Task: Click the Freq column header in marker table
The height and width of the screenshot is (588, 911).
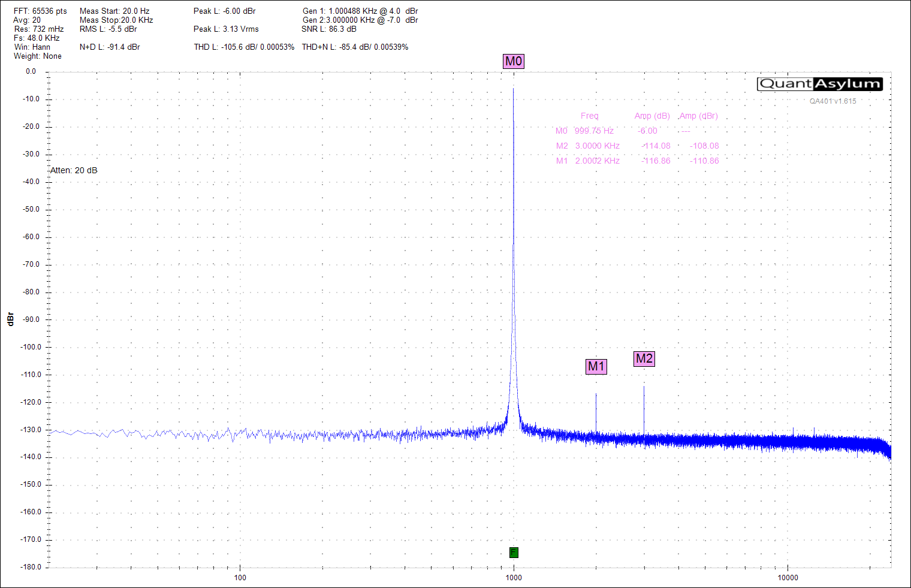Action: coord(589,116)
